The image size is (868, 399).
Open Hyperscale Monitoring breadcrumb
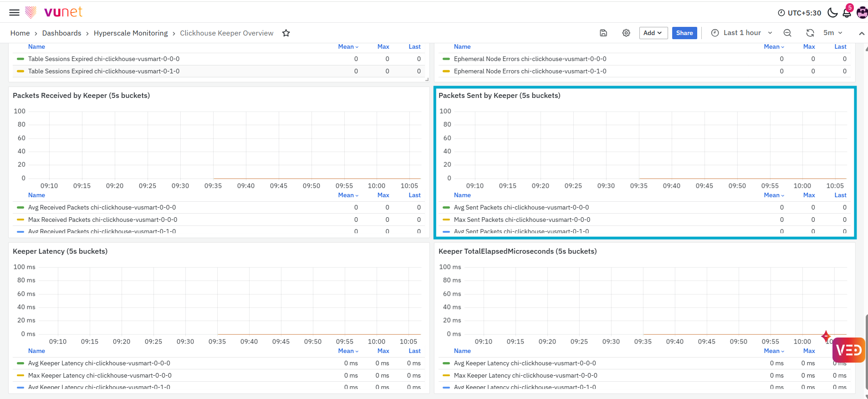[131, 33]
